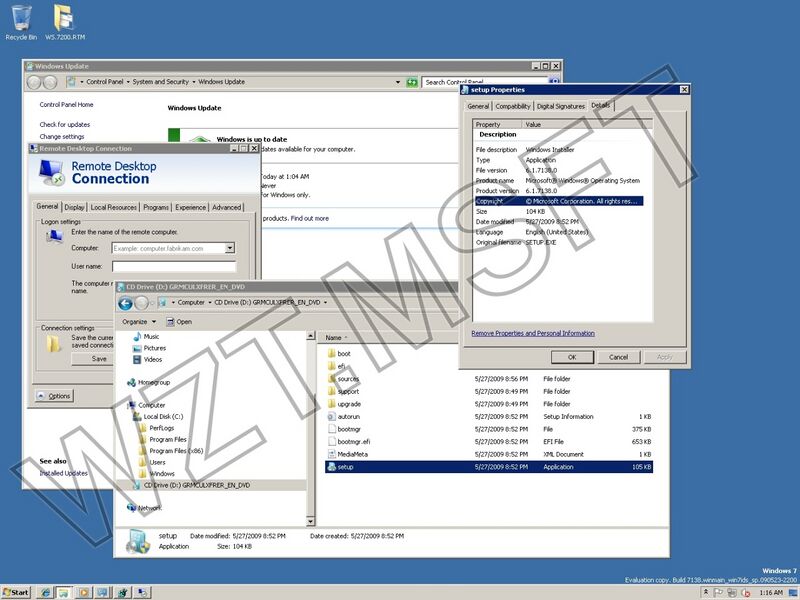The width and height of the screenshot is (800, 600).
Task: Click the Show desktop tray button
Action: 793,592
